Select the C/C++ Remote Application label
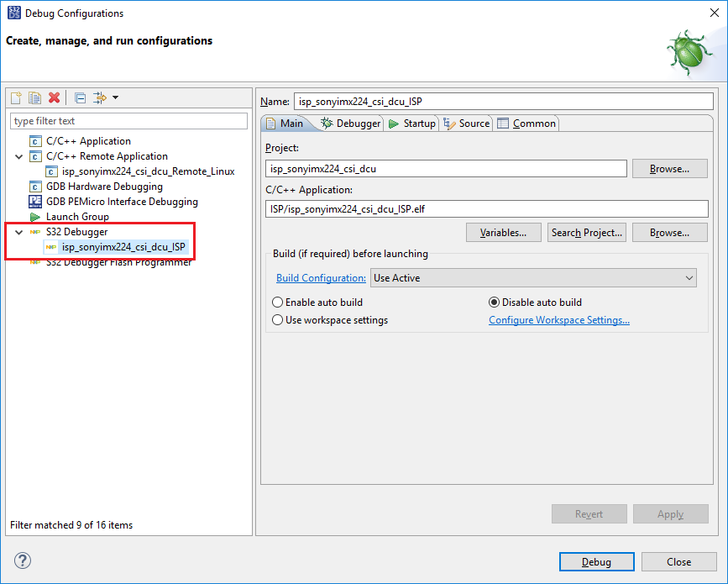Viewport: 728px width, 584px height. [107, 156]
